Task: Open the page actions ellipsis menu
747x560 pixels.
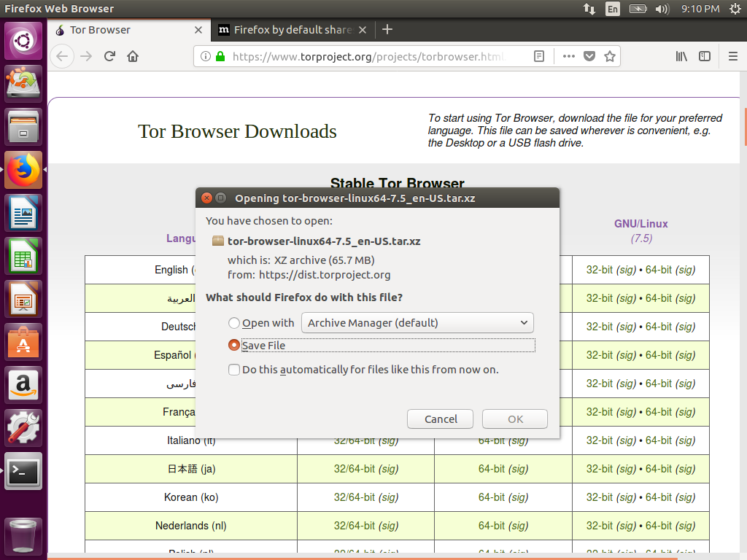Action: pos(568,56)
